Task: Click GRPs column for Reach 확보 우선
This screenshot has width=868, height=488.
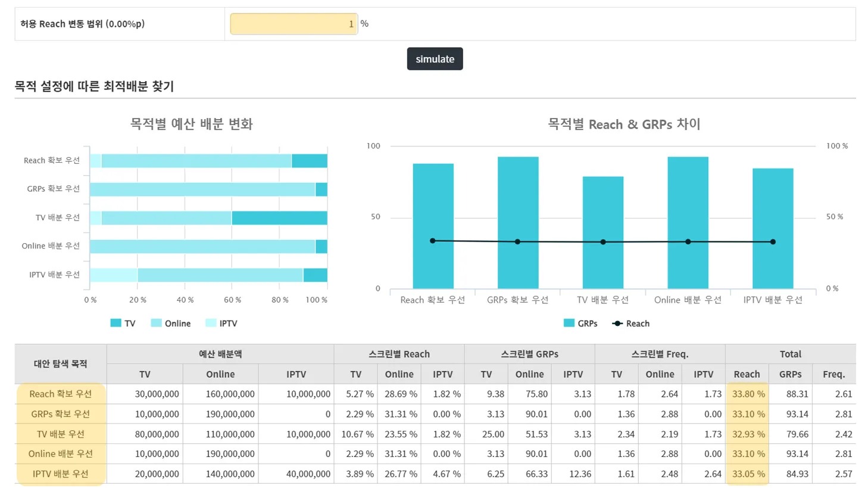Action: [x=433, y=226]
